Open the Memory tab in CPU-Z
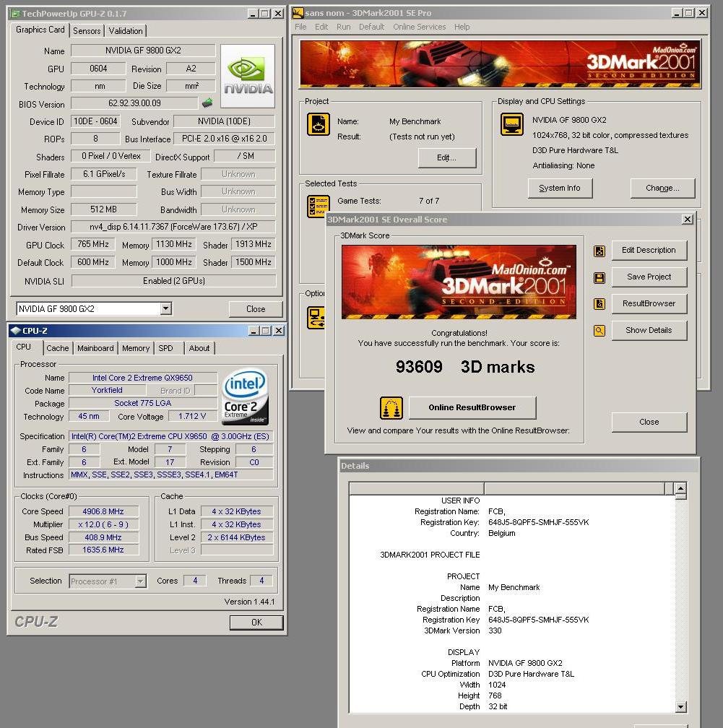Viewport: 723px width, 728px height. click(x=136, y=348)
